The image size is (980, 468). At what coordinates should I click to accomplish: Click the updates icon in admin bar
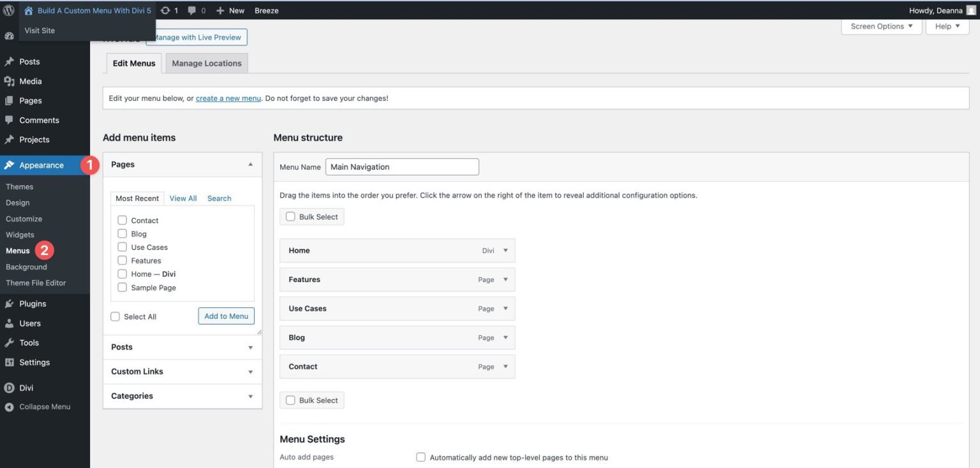(x=166, y=11)
